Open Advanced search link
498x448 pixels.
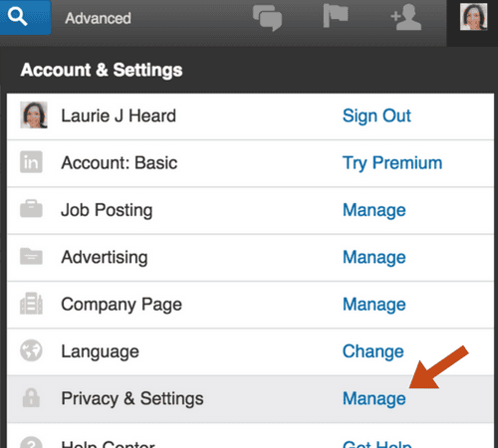click(x=98, y=18)
